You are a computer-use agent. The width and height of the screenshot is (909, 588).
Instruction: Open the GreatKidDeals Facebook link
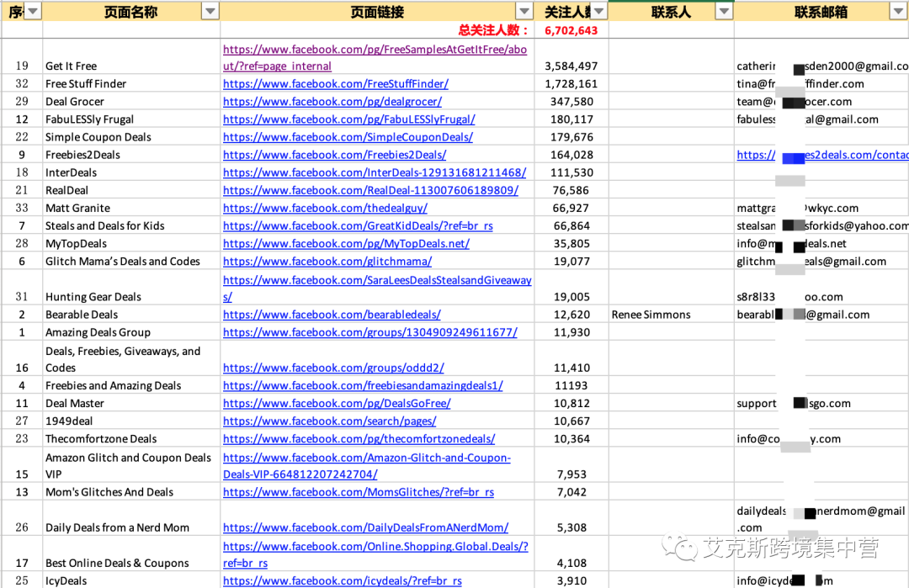[x=358, y=226]
